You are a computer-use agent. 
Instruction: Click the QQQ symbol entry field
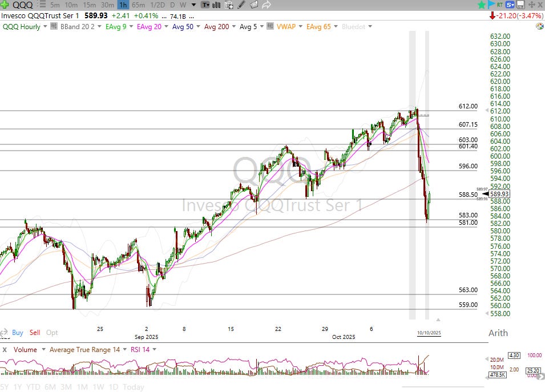click(23, 5)
